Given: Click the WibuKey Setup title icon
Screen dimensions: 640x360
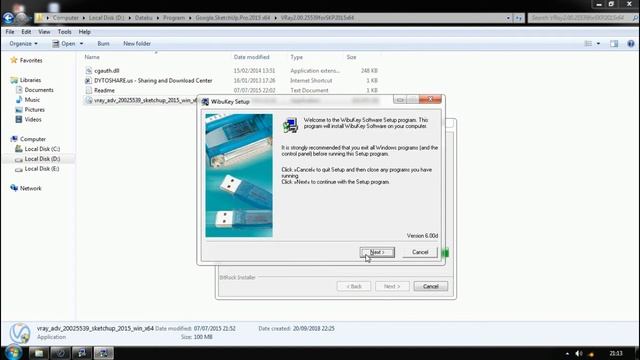Looking at the screenshot, I should [205, 102].
